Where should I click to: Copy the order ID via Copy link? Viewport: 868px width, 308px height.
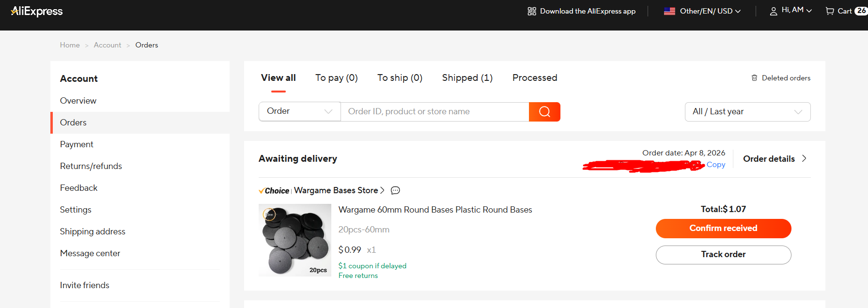[715, 165]
